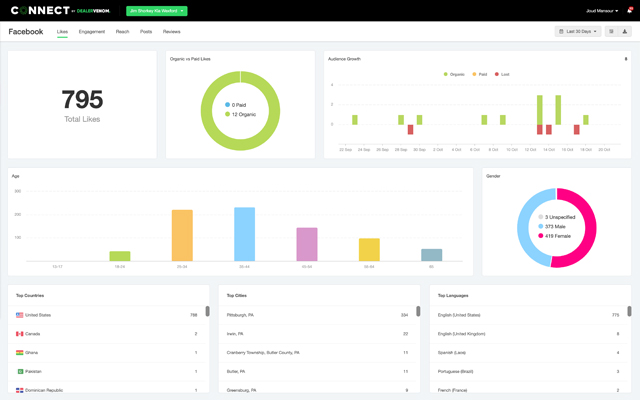Click the orange 25-34 age bar
This screenshot has height=400, width=640.
coord(182,236)
